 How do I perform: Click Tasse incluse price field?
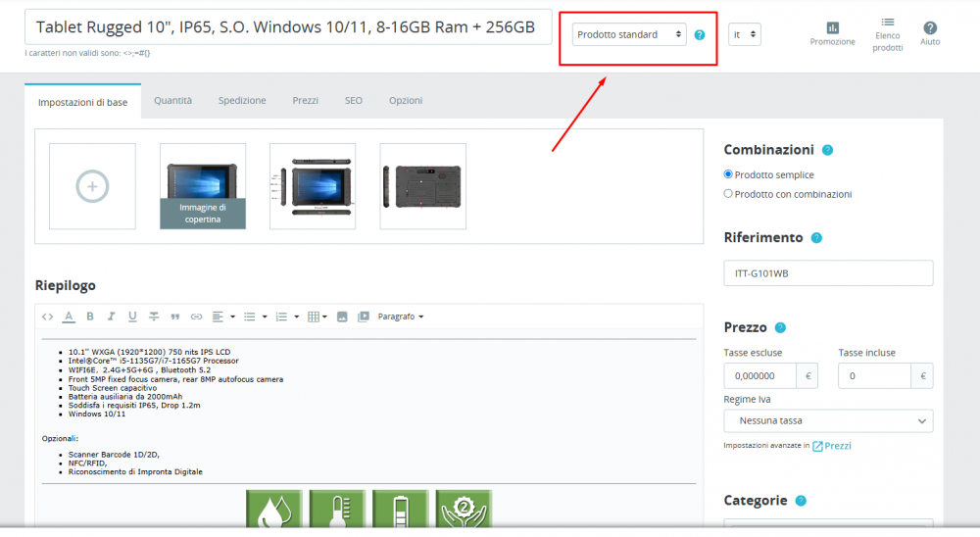[874, 376]
